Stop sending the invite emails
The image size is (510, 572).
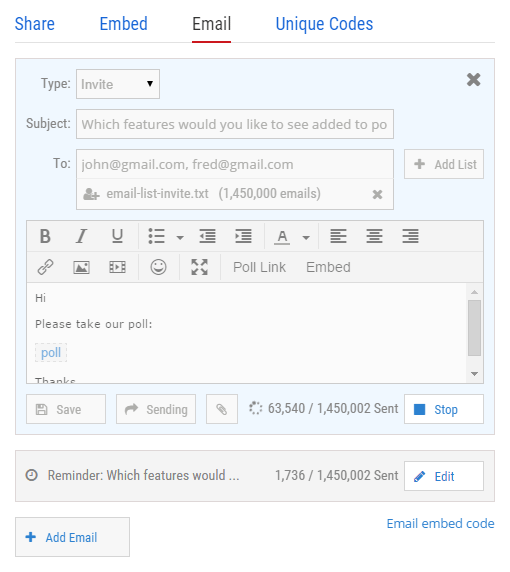pos(444,409)
